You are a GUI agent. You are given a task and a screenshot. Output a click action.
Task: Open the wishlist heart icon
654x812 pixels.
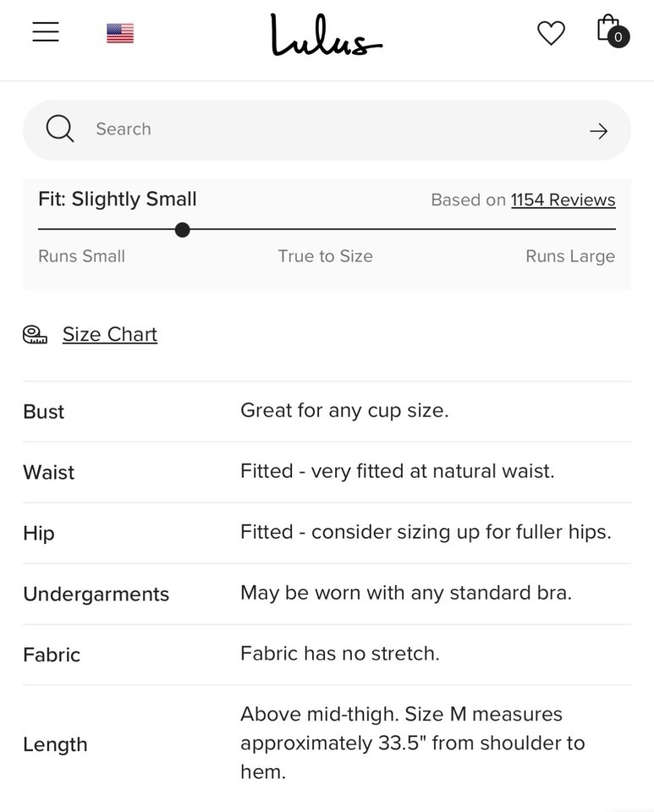551,33
